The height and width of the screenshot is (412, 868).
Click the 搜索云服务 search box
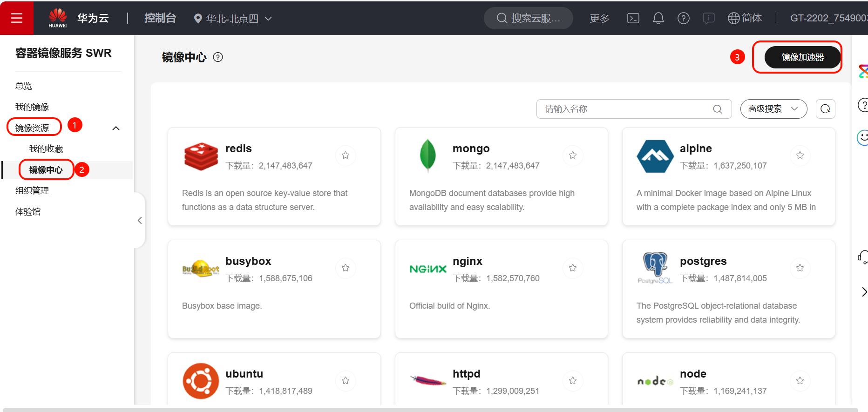click(x=529, y=18)
